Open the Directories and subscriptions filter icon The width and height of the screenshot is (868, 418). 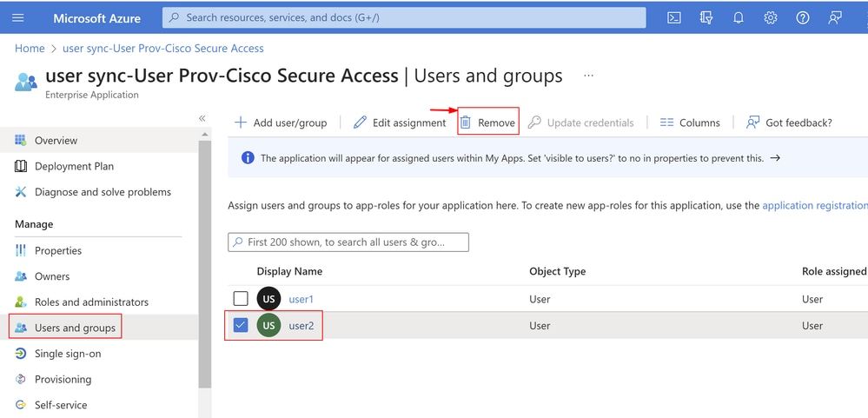(706, 17)
